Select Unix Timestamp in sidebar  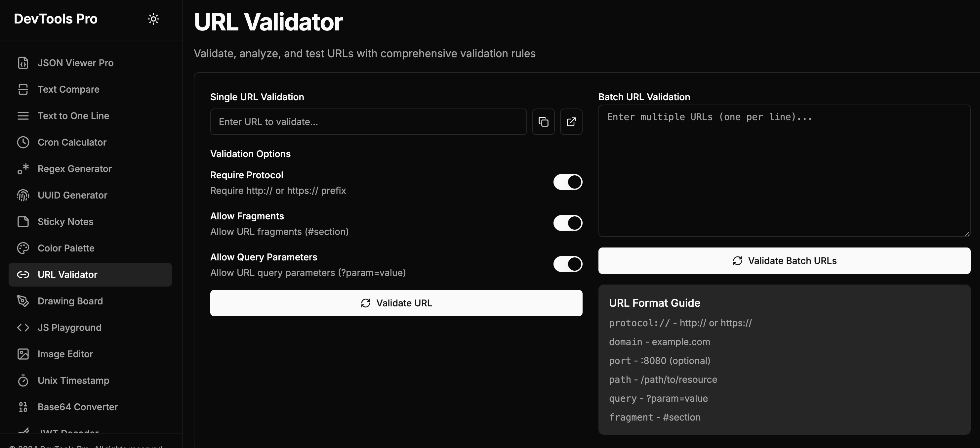73,381
